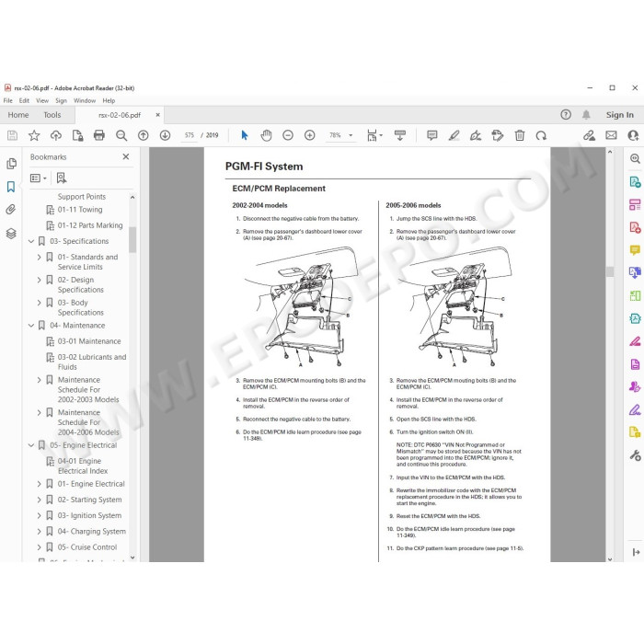Go to next page arrow
This screenshot has width=644, height=644.
click(x=165, y=135)
